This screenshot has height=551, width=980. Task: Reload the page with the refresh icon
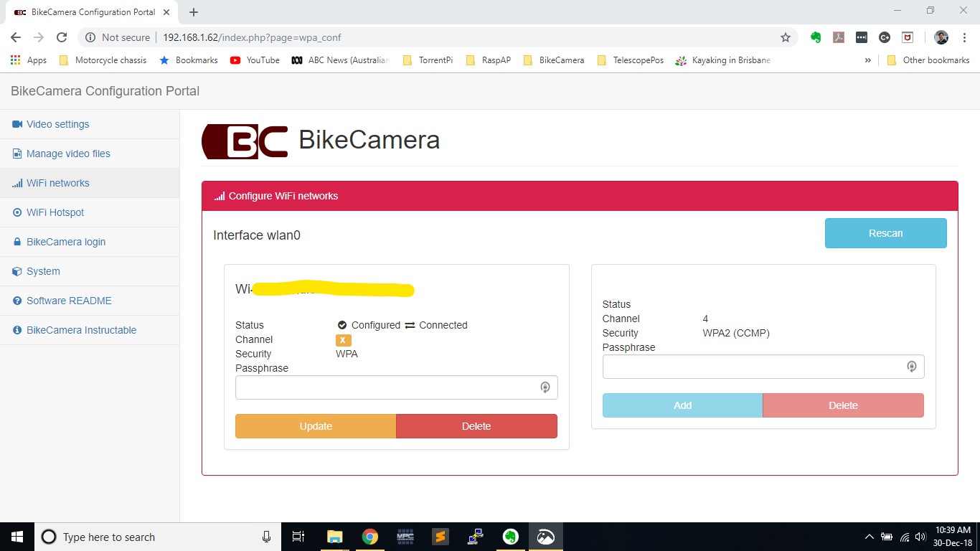[62, 37]
